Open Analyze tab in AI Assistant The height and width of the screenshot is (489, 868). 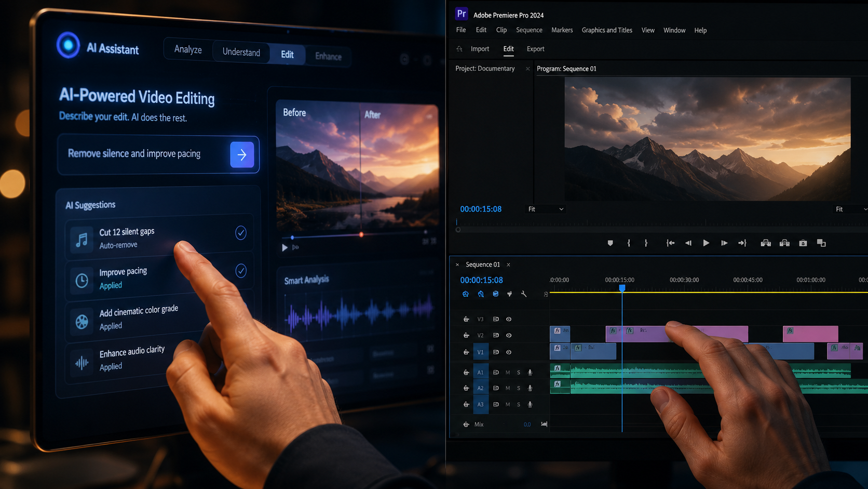coord(188,49)
